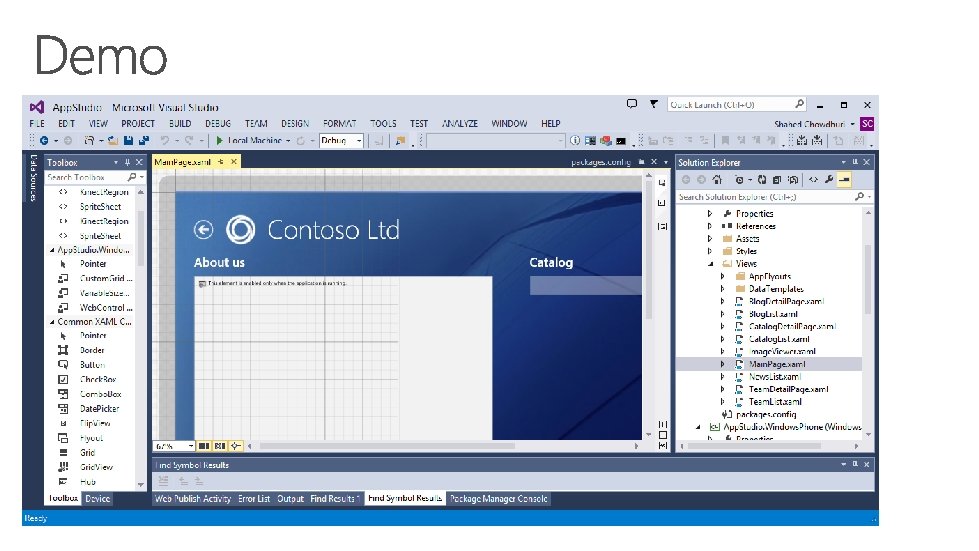
Task: Open the designer zoom percentage dropdown
Action: pyautogui.click(x=174, y=446)
